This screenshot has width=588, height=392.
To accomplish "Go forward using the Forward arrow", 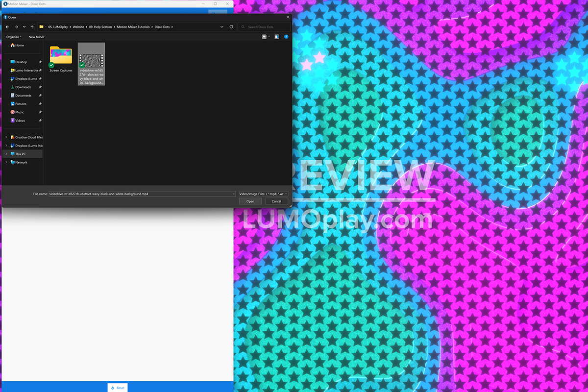I will pos(16,27).
